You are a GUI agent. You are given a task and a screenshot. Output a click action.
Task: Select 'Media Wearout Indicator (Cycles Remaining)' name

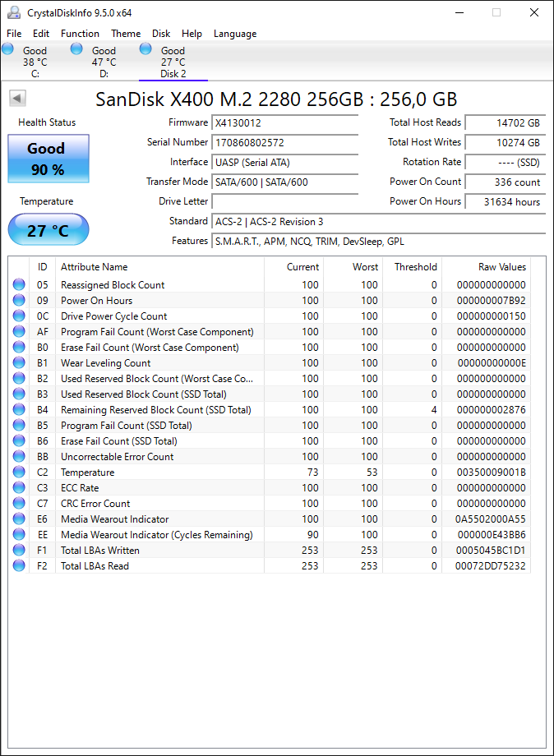pos(157,534)
